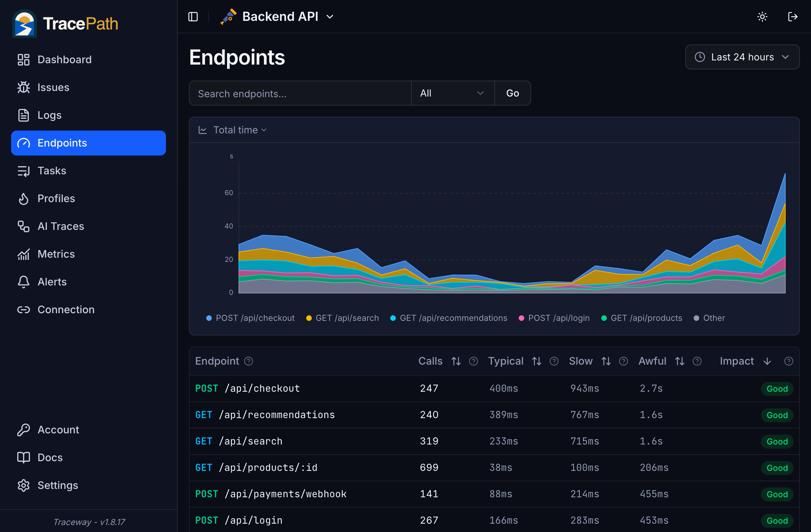Screen dimensions: 811x532
Task: Click Good badge on checkout row
Action: pos(777,389)
